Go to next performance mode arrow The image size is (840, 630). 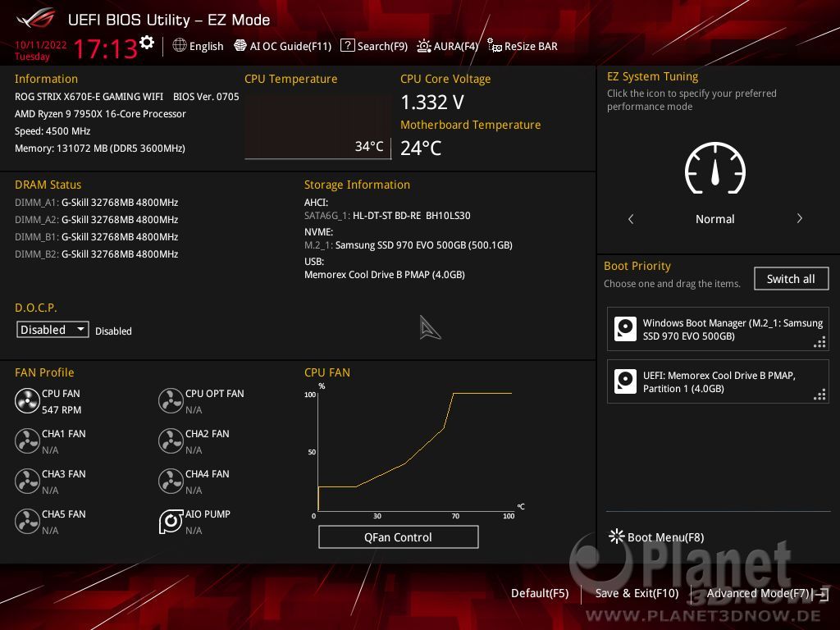coord(799,218)
